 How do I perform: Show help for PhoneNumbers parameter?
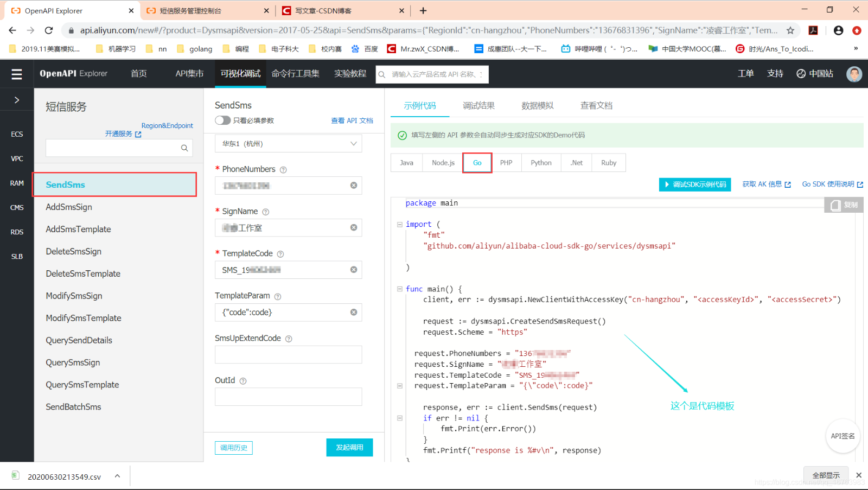tap(283, 170)
